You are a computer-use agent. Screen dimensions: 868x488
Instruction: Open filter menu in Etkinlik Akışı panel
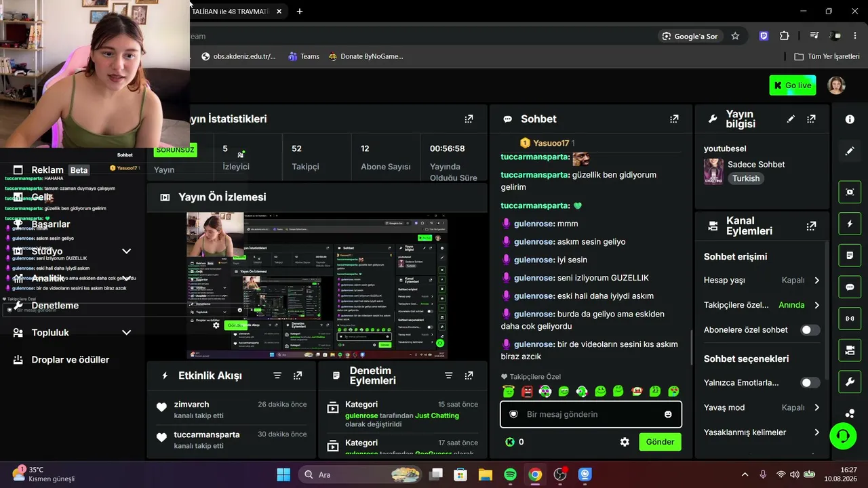coord(277,375)
